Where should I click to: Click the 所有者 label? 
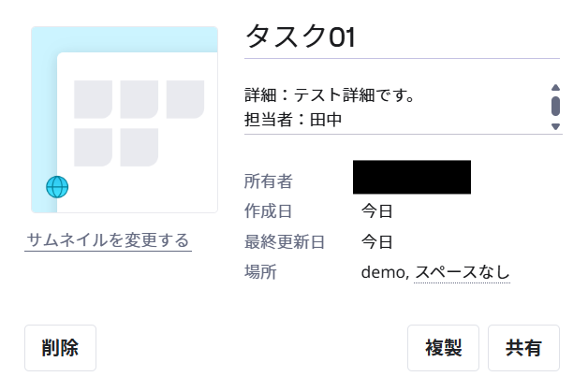269,181
